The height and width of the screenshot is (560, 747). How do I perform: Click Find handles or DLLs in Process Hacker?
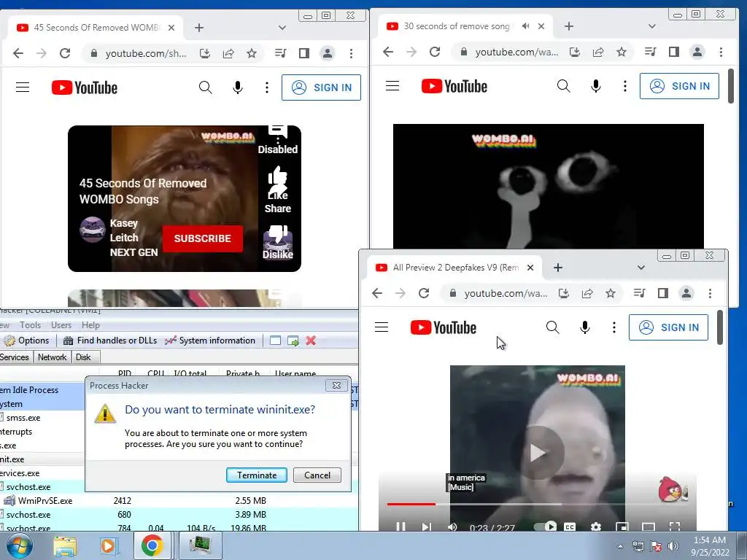click(110, 341)
